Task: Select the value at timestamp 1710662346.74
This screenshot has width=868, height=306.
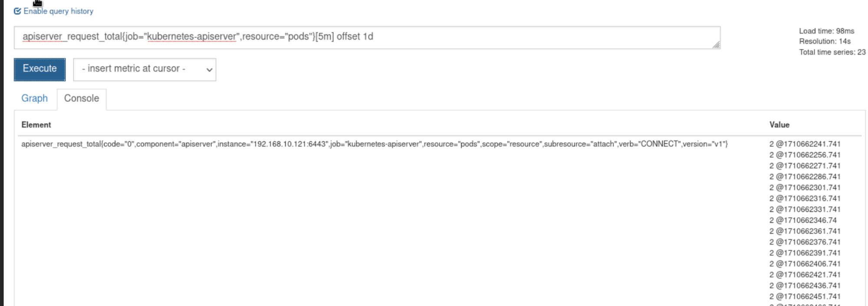Action: [x=803, y=220]
